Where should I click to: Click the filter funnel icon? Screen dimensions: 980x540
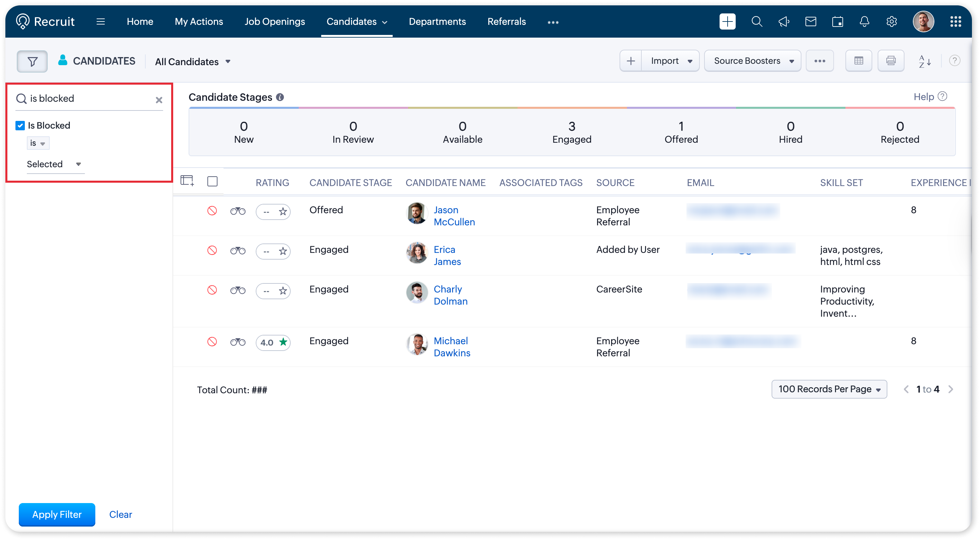point(32,61)
